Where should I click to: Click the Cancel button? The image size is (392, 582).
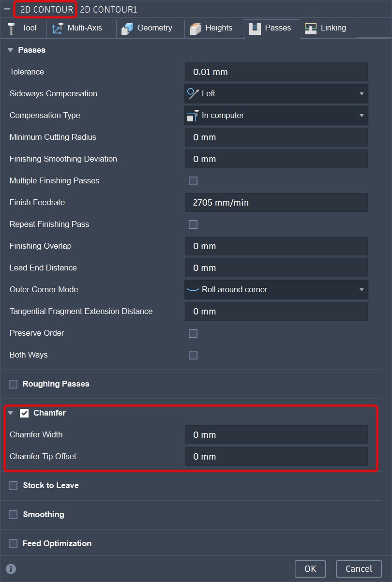pos(359,569)
